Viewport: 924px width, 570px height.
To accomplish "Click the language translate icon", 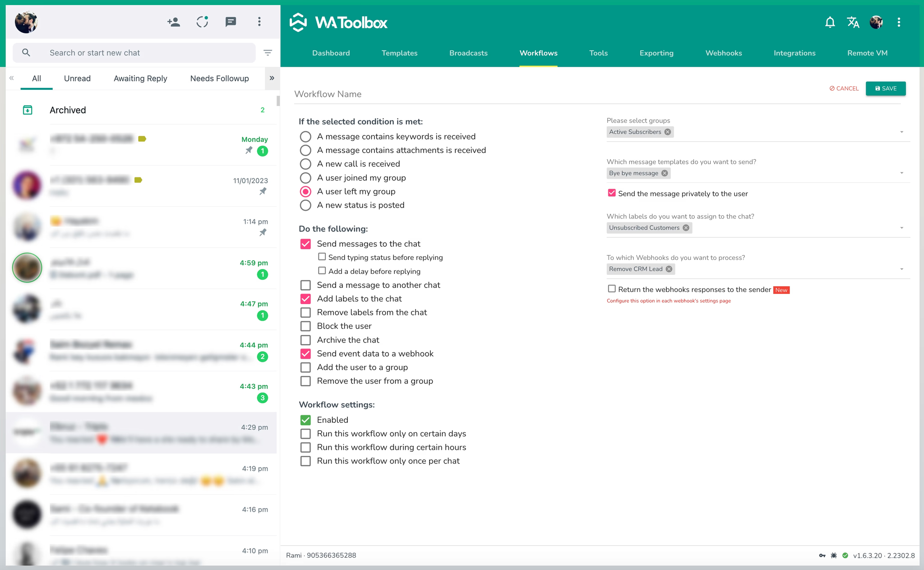I will 853,22.
